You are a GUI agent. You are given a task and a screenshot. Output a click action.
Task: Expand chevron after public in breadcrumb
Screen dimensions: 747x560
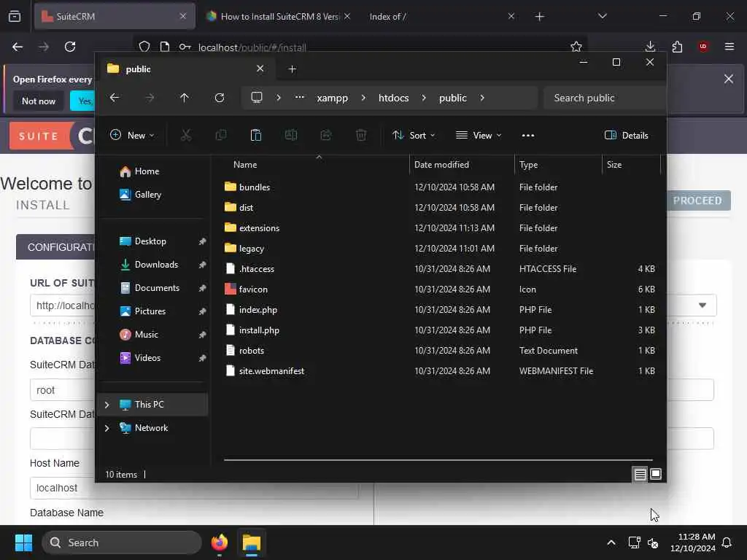[482, 98]
